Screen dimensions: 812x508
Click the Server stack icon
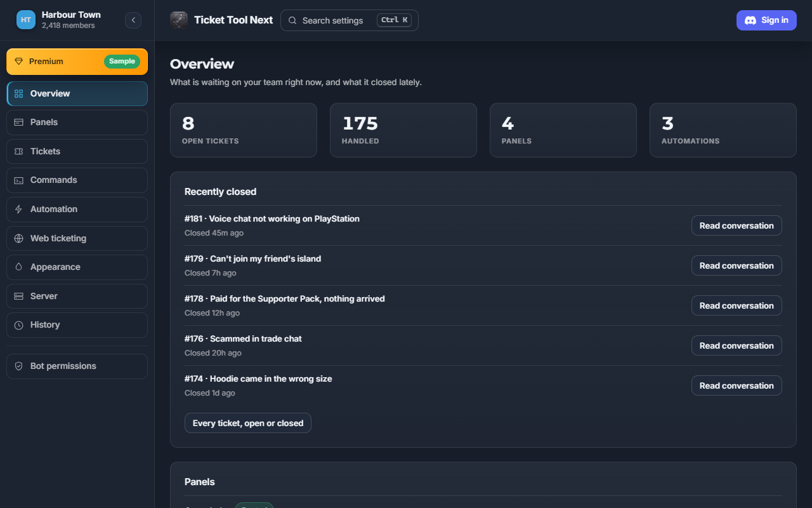click(18, 297)
